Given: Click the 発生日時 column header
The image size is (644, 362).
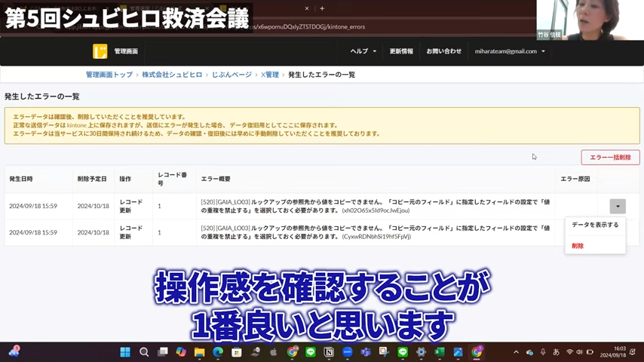Looking at the screenshot, I should [21, 179].
